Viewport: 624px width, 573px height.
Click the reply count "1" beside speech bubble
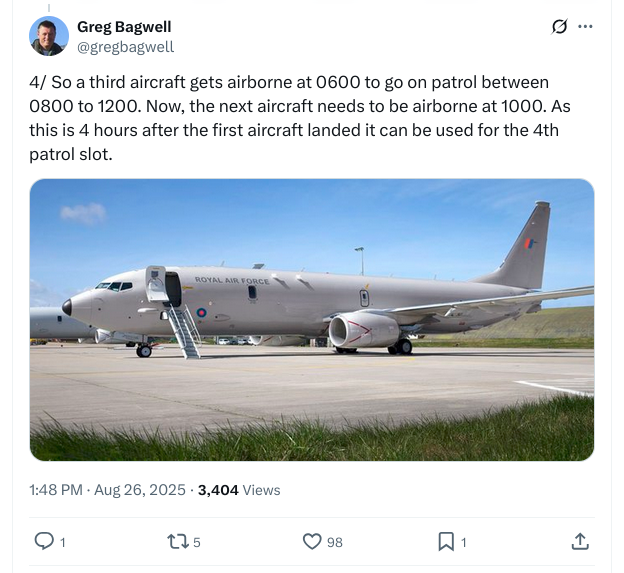(x=63, y=542)
